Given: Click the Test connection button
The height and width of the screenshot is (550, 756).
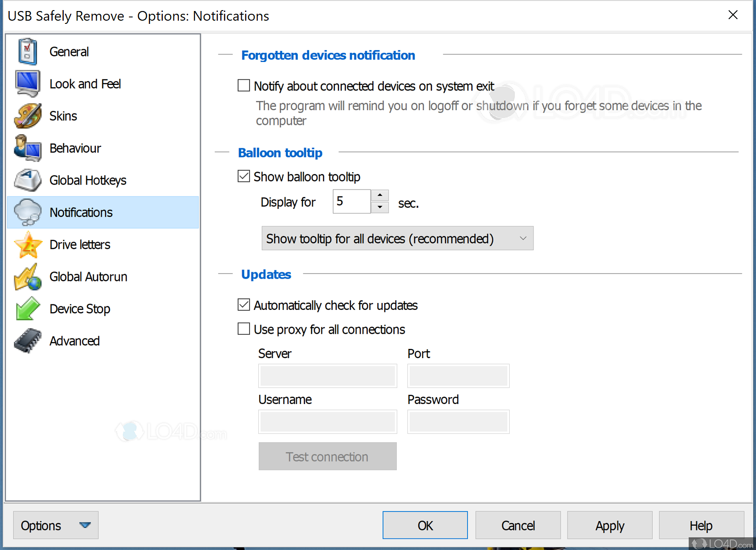Looking at the screenshot, I should 327,456.
